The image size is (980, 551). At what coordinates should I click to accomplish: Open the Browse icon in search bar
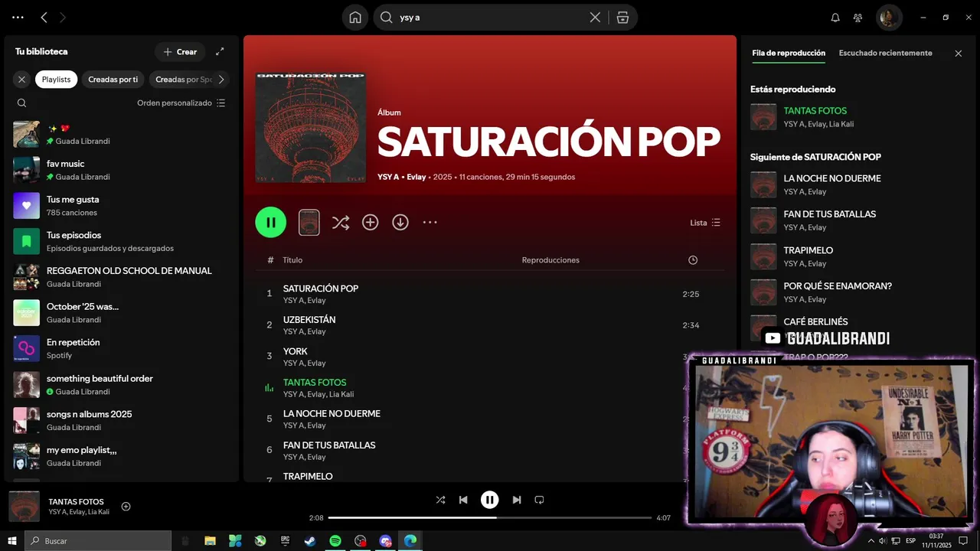pyautogui.click(x=622, y=18)
